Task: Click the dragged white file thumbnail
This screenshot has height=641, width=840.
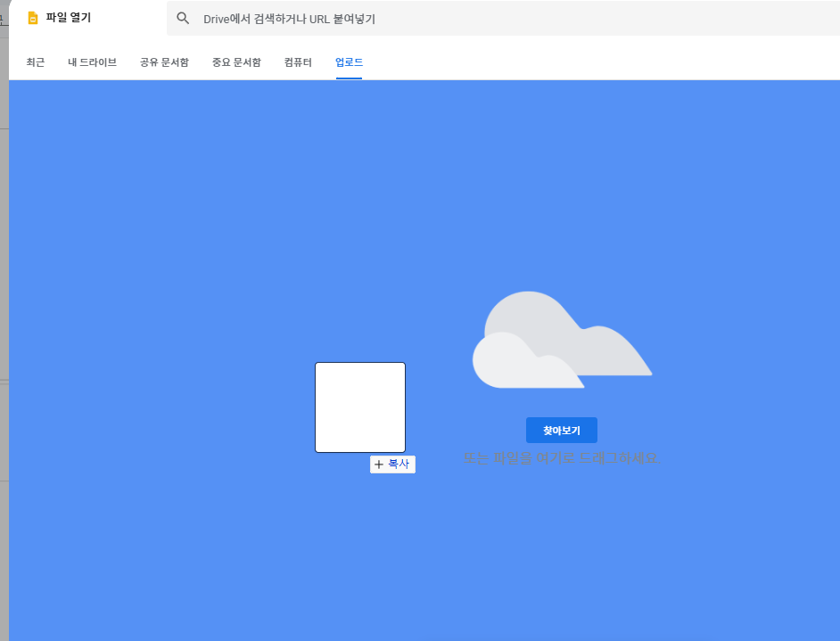Action: pyautogui.click(x=360, y=407)
